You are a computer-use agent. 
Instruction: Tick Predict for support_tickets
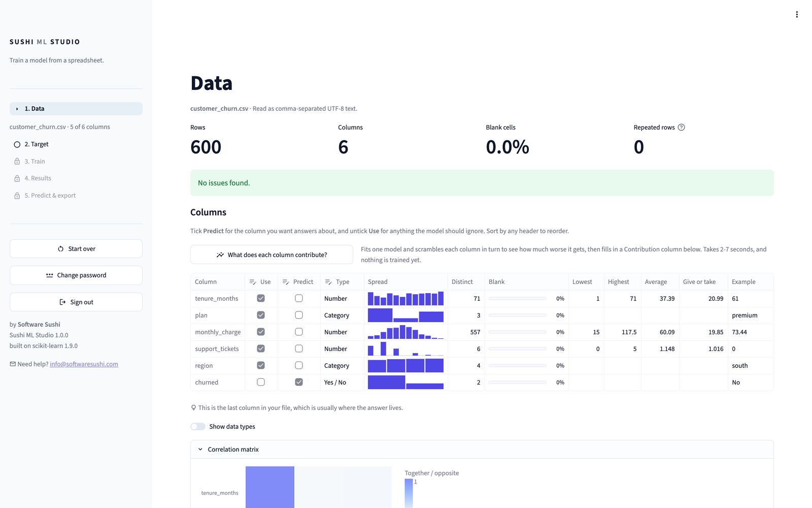(x=299, y=349)
